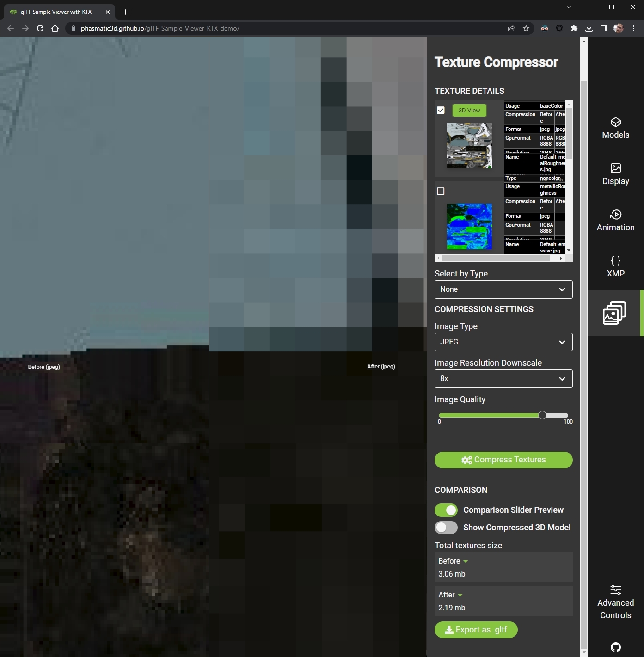Screen dimensions: 644x657
Task: Open the Display panel
Action: pos(615,173)
